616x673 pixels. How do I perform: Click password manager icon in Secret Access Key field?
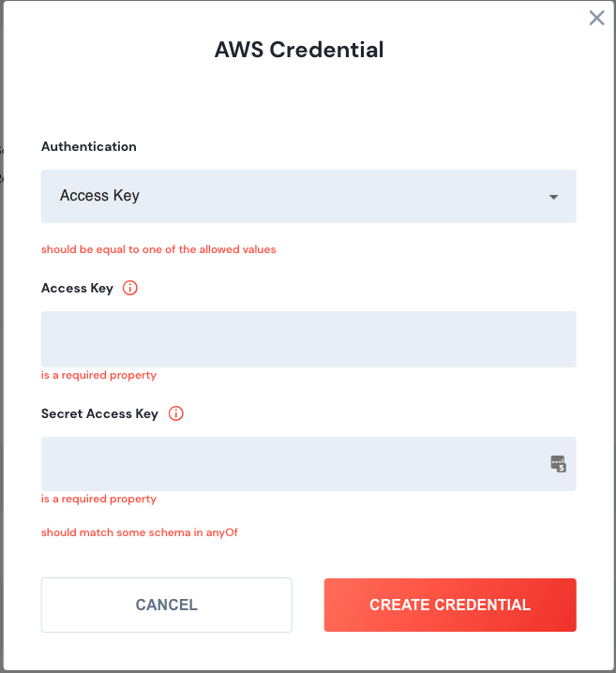click(x=558, y=463)
